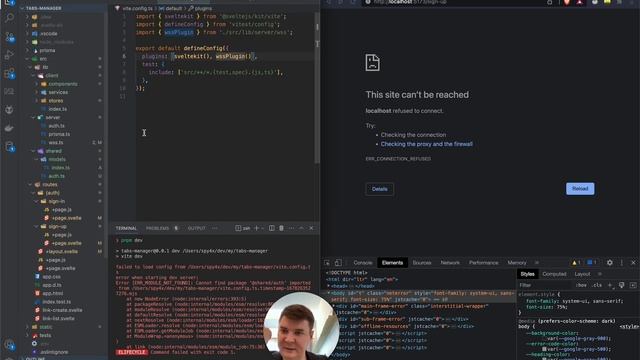Click the new style rule plus icon
This screenshot has height=360, width=640.
tap(610, 285)
